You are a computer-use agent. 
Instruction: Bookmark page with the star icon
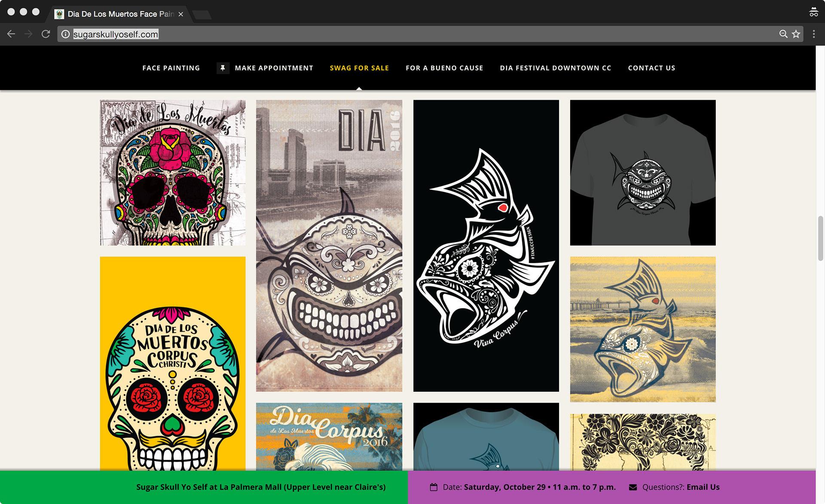pos(796,34)
